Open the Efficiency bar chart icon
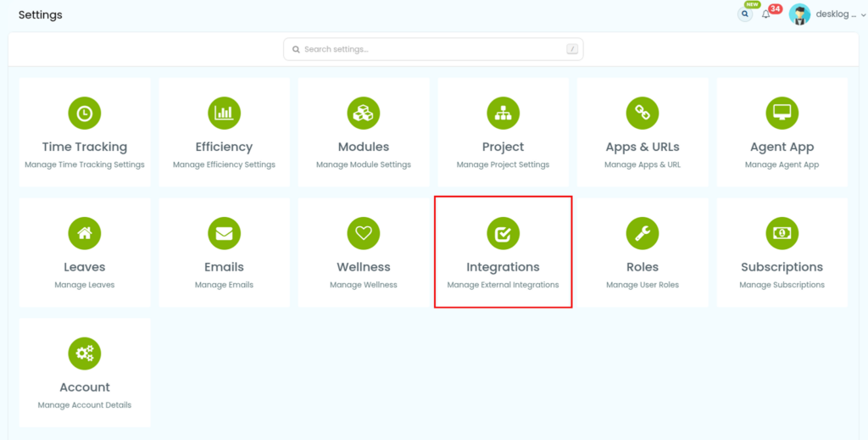868x440 pixels. click(224, 113)
